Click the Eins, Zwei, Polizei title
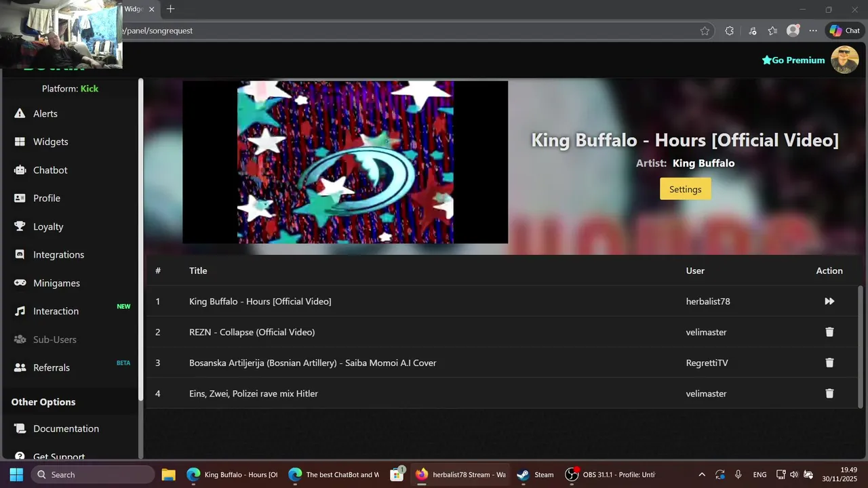Screen dimensions: 868x488 pos(254,394)
